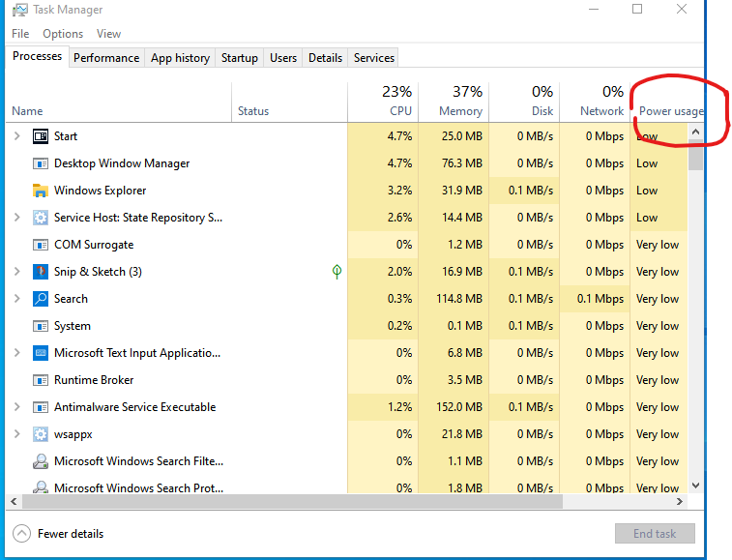The width and height of the screenshot is (732, 560).
Task: Click the 2.6% CPU value
Action: (399, 218)
